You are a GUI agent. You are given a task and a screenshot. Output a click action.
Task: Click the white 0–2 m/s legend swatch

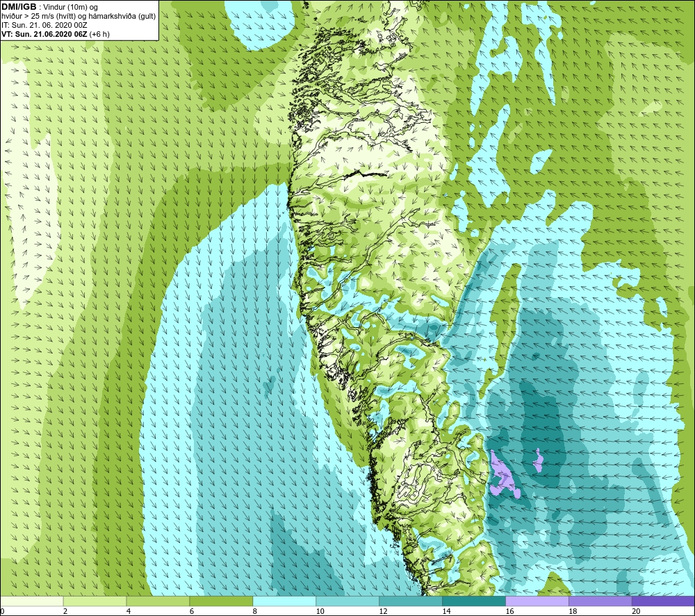32,601
